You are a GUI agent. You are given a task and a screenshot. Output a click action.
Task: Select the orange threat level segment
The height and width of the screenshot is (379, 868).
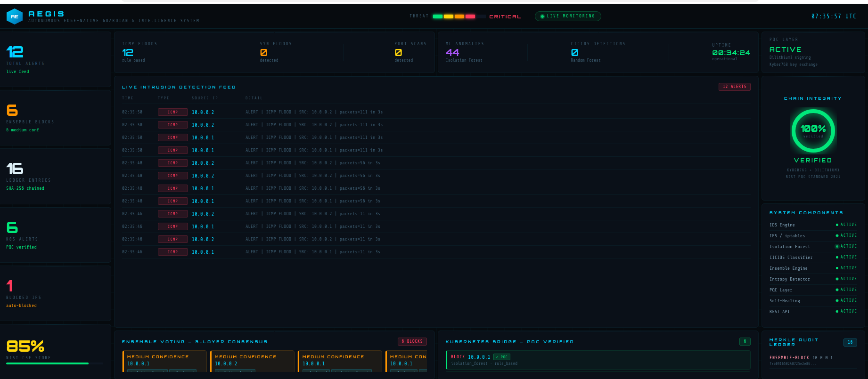click(459, 16)
